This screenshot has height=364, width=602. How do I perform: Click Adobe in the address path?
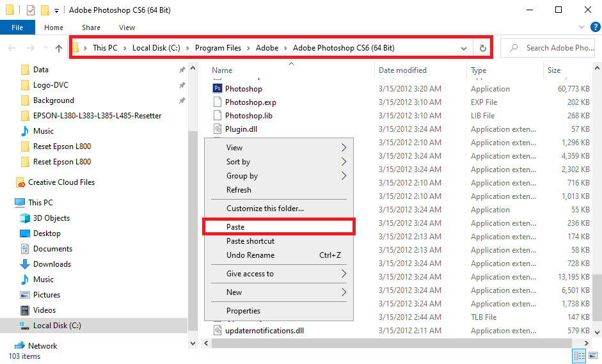(x=267, y=47)
